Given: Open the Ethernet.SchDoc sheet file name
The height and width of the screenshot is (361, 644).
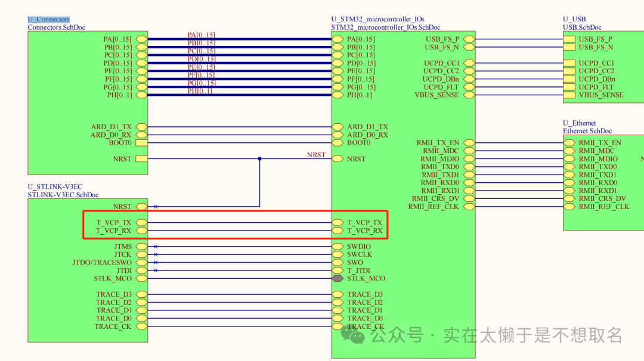Looking at the screenshot, I should point(587,131).
